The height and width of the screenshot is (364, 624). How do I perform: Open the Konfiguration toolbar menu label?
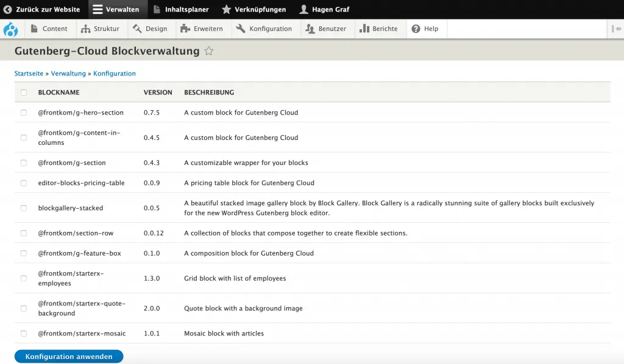pyautogui.click(x=271, y=29)
